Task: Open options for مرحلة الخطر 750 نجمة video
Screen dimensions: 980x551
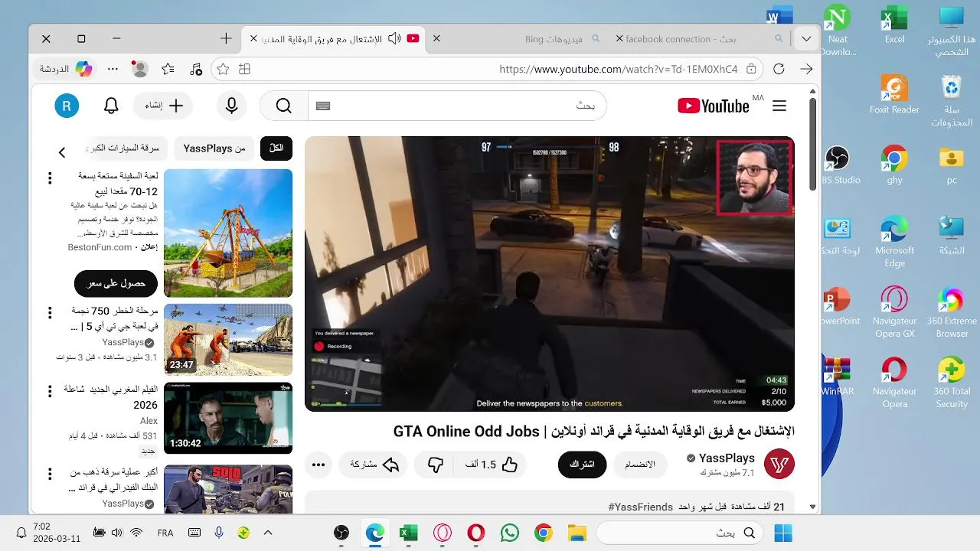Action: (x=50, y=313)
